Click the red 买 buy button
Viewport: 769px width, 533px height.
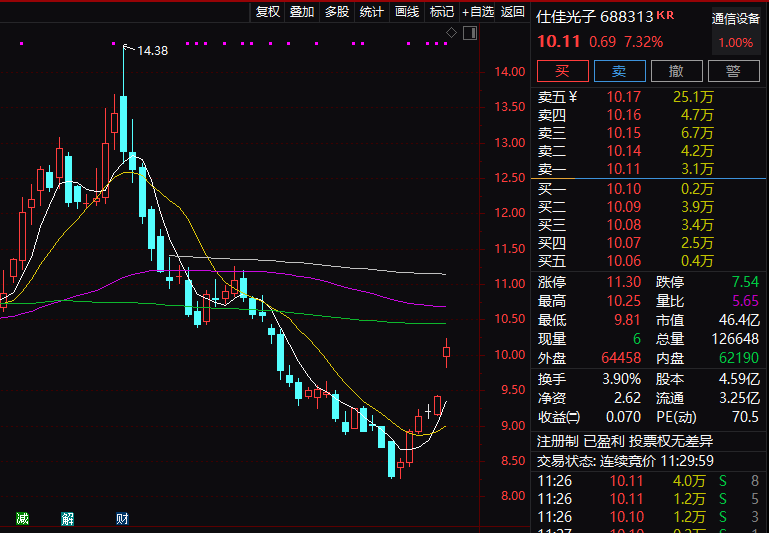coord(563,71)
